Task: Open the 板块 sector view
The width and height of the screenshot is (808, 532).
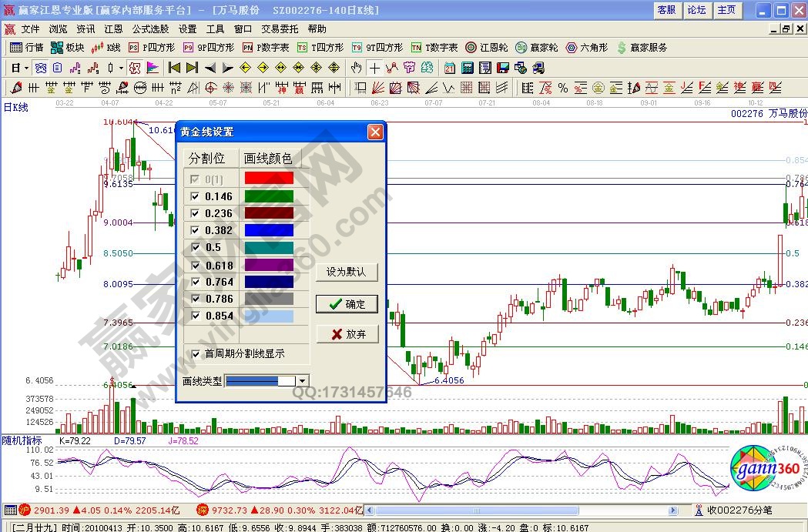Action: pyautogui.click(x=69, y=48)
